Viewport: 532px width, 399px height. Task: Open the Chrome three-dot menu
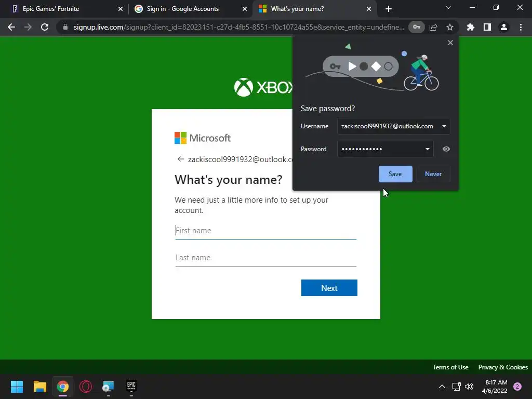521,27
